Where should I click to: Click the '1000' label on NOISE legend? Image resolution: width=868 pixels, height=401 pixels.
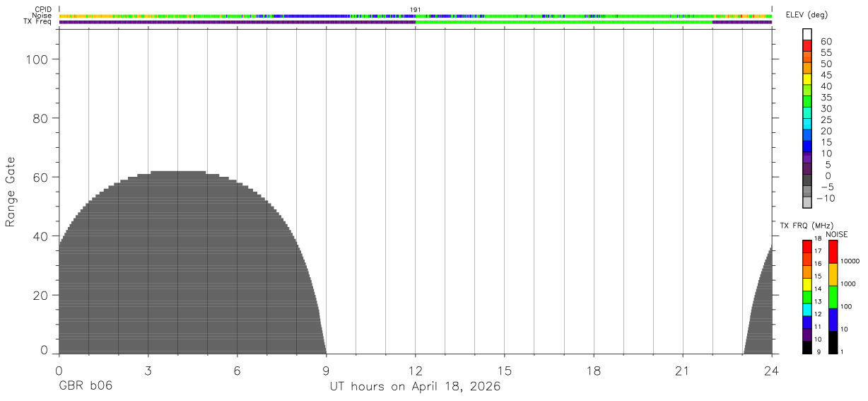tap(848, 284)
